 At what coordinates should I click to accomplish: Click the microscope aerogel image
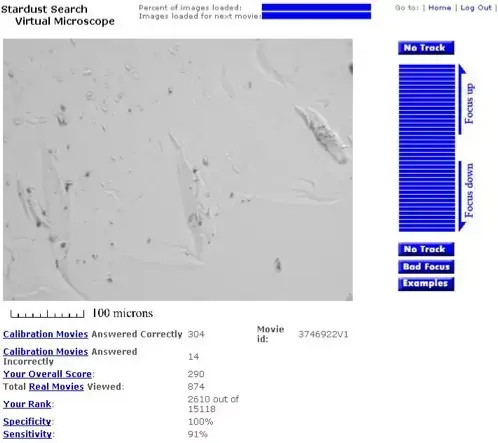point(178,170)
